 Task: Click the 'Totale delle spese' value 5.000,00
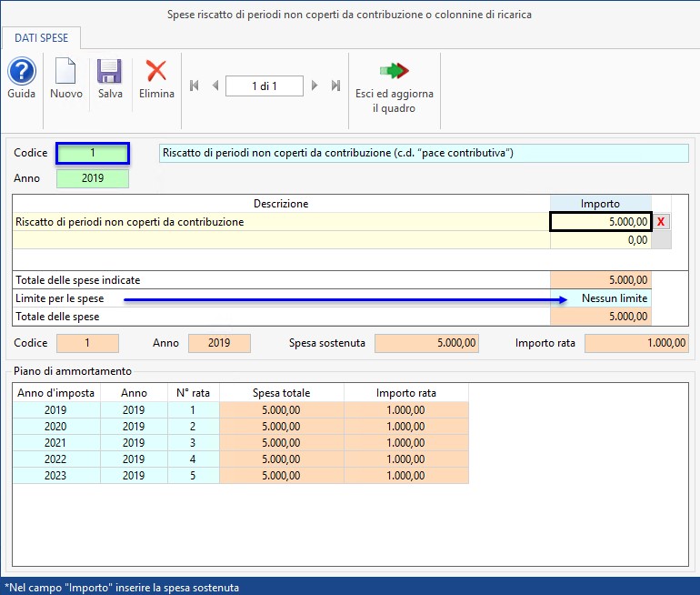[x=600, y=317]
